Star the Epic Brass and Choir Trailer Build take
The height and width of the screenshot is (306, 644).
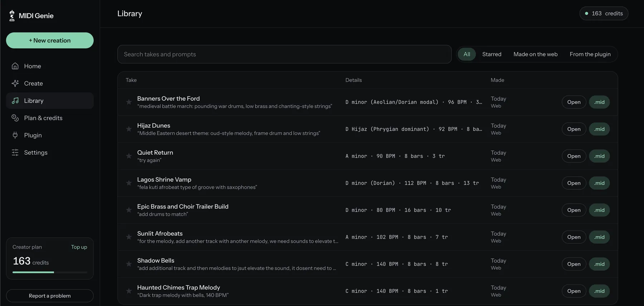129,210
